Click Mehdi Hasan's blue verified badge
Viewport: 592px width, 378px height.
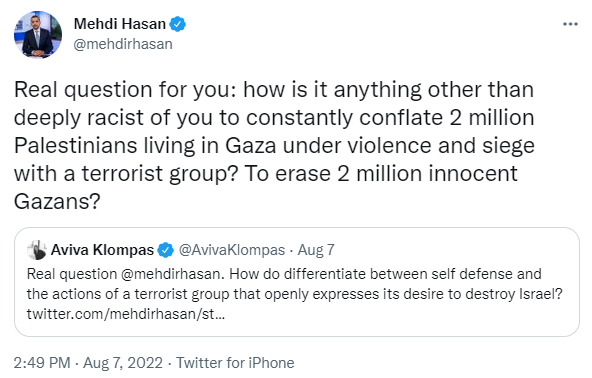point(177,24)
